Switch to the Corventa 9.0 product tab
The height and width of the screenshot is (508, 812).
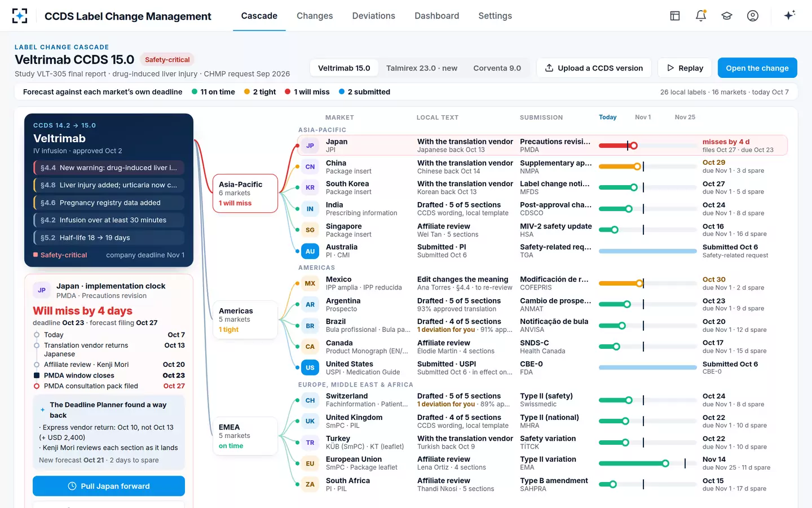click(x=497, y=68)
